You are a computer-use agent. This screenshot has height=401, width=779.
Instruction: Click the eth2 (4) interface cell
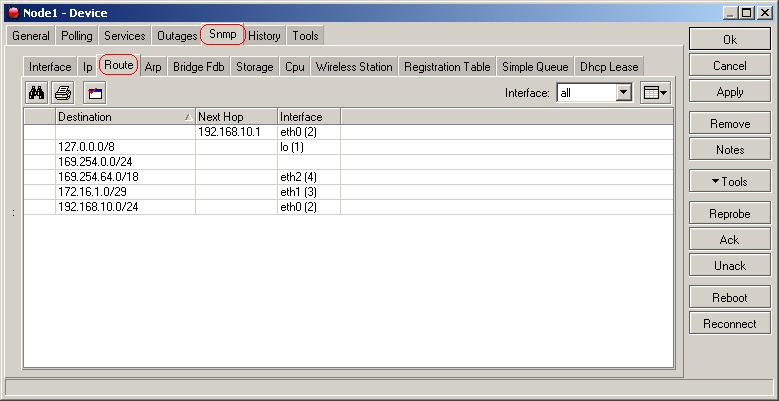point(309,177)
